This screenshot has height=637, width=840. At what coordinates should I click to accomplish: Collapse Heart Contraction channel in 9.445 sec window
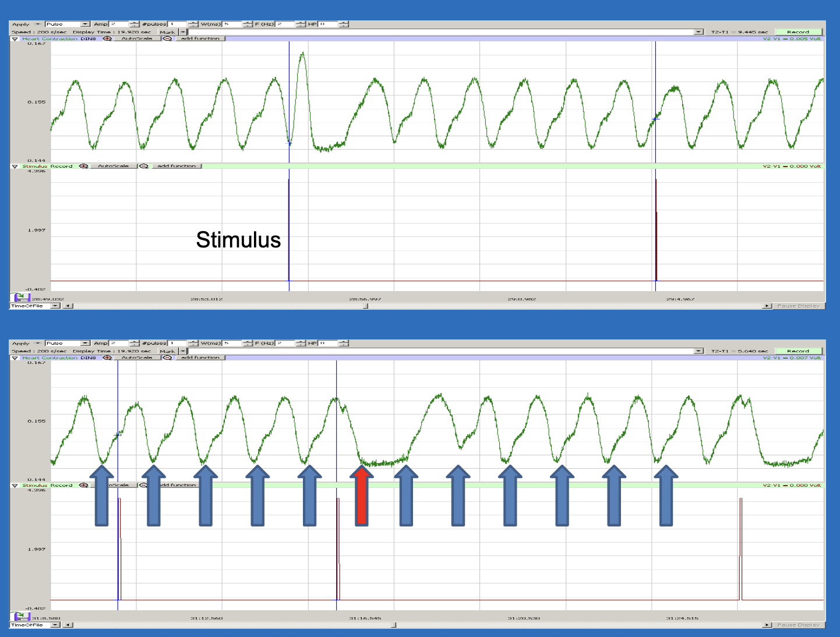(15, 39)
